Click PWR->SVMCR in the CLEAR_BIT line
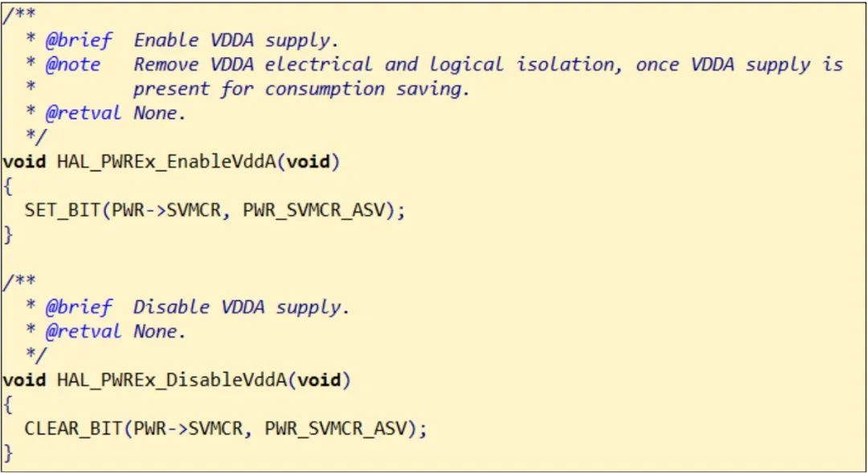Screen dimensions: 868x473 (188, 430)
